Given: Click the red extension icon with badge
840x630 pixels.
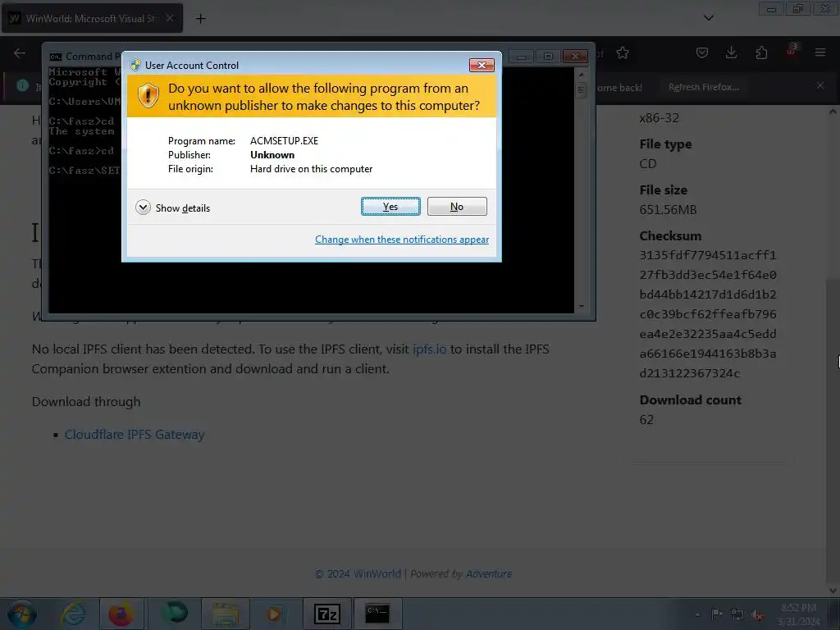Looking at the screenshot, I should click(x=792, y=52).
